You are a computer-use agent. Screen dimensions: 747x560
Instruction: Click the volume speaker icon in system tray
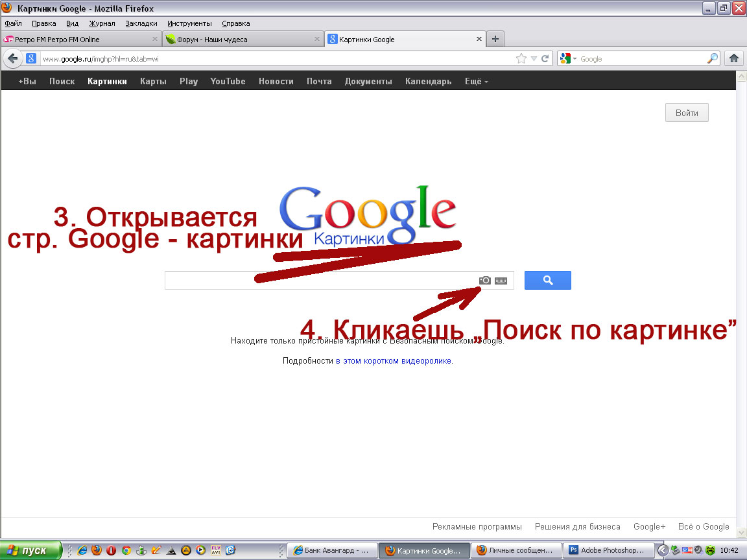(x=698, y=550)
